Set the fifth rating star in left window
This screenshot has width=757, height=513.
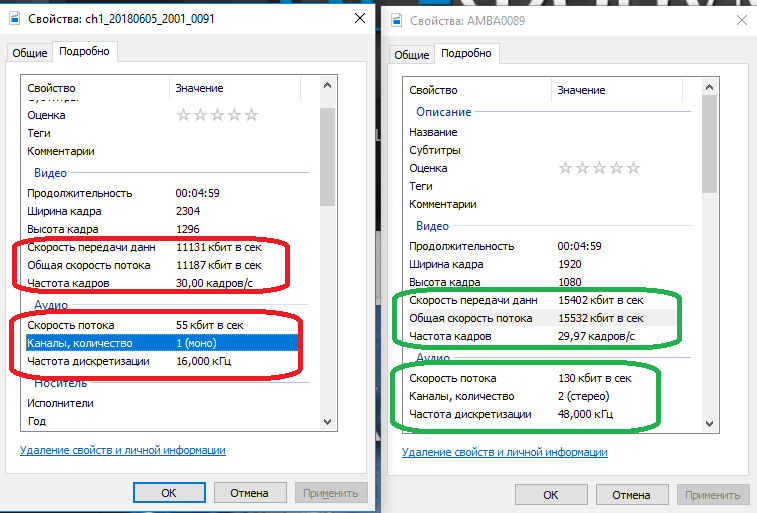pos(252,115)
